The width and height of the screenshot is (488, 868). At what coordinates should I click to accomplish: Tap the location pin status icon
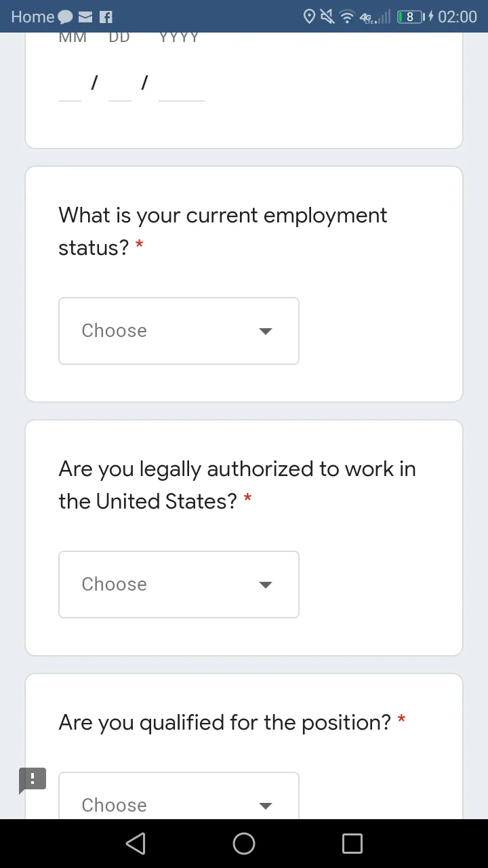coord(309,16)
